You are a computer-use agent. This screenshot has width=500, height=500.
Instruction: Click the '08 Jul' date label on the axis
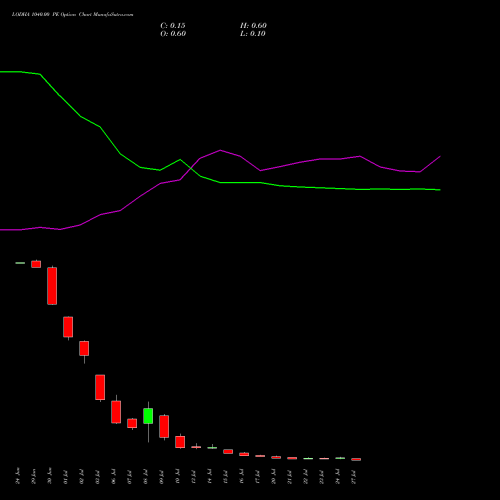point(146,477)
